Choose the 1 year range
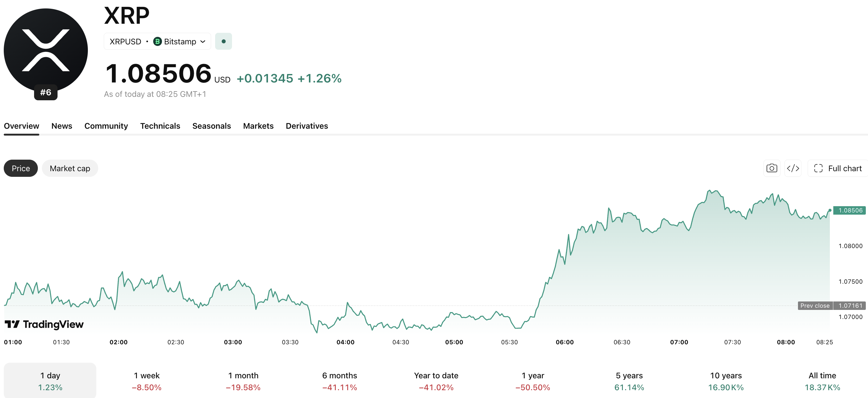This screenshot has height=398, width=868. (x=533, y=381)
